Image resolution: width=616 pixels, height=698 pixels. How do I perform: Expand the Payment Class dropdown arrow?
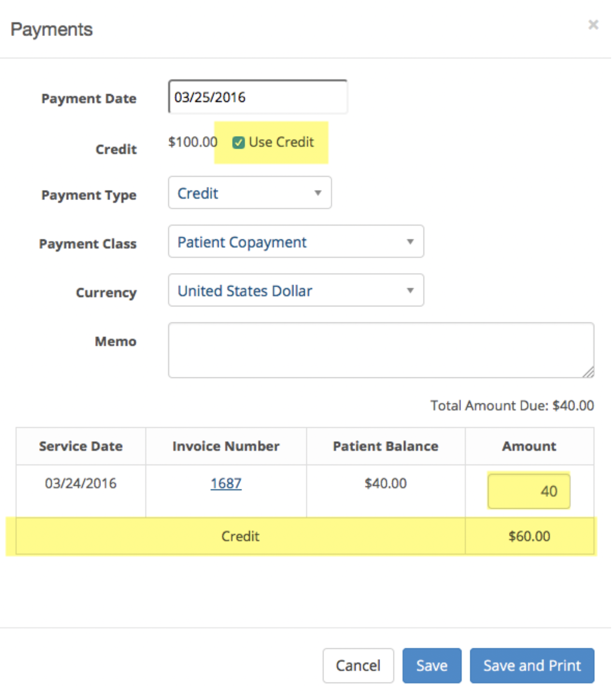click(x=410, y=241)
